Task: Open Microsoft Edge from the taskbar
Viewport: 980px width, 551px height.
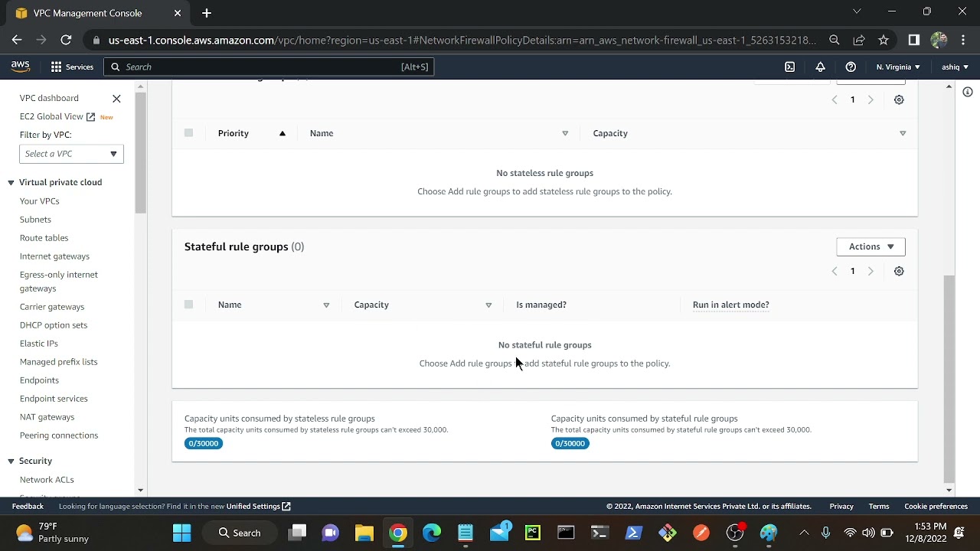Action: tap(432, 533)
